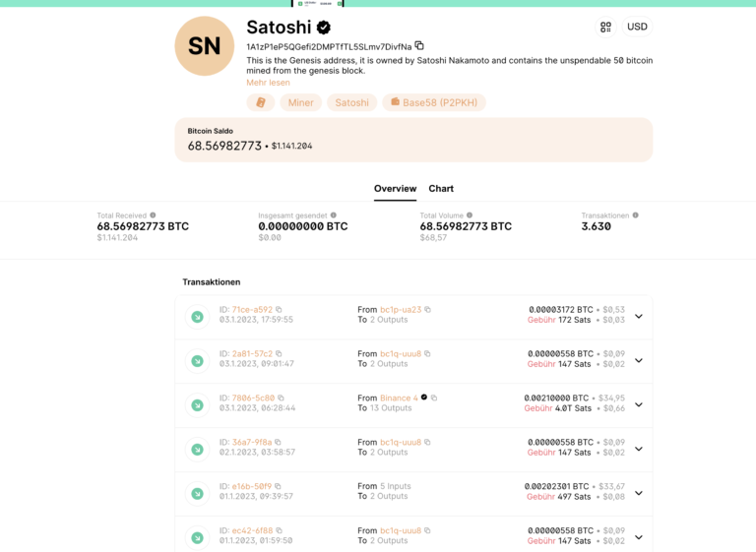The width and height of the screenshot is (756, 552).
Task: Copy the Binance 4 address
Action: pos(434,398)
